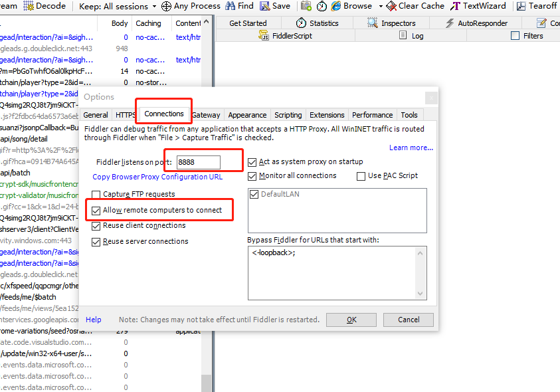The height and width of the screenshot is (392, 560).
Task: Click the OK button
Action: point(351,320)
